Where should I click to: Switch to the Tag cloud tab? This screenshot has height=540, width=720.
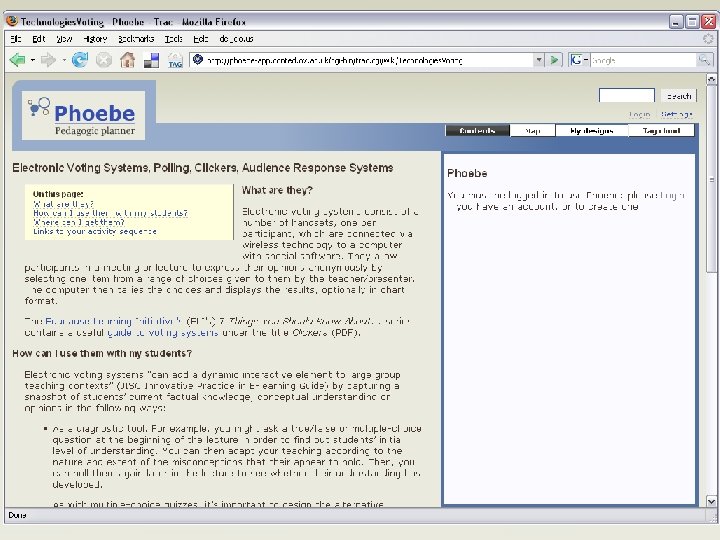pos(661,131)
